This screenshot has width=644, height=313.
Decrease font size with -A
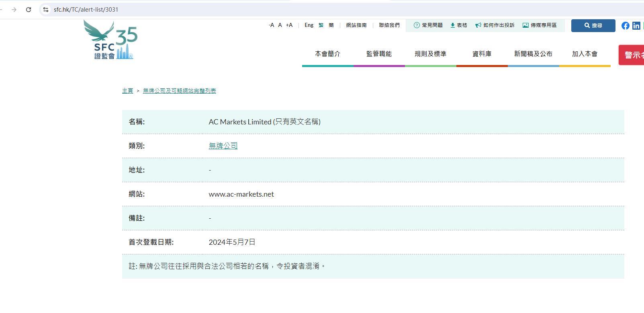(271, 25)
